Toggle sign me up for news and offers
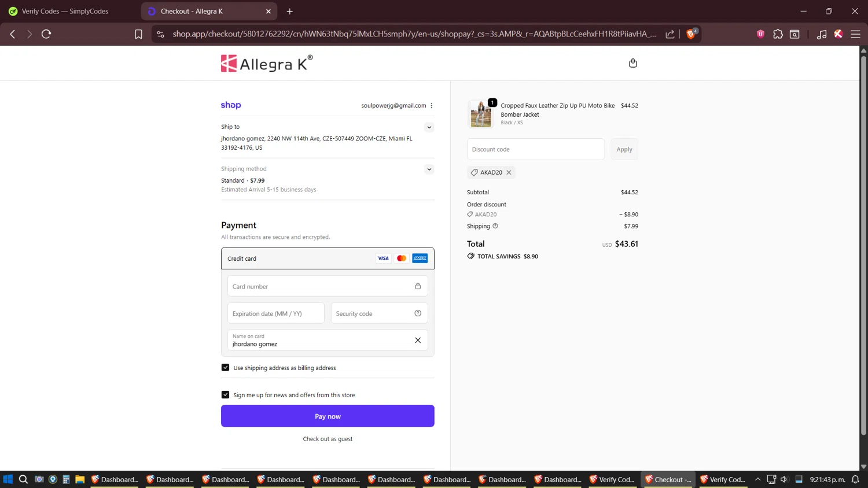Viewport: 868px width, 488px height. coord(225,395)
